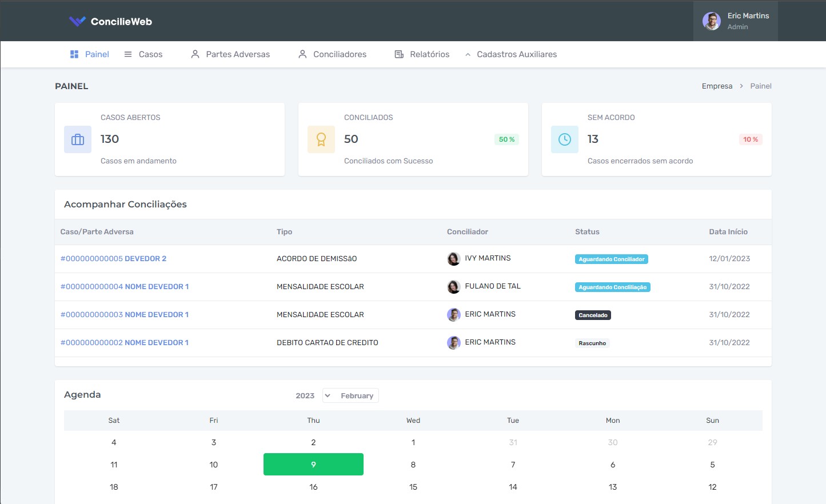Viewport: 826px width, 504px height.
Task: Select day 1 under Wed column
Action: (413, 442)
